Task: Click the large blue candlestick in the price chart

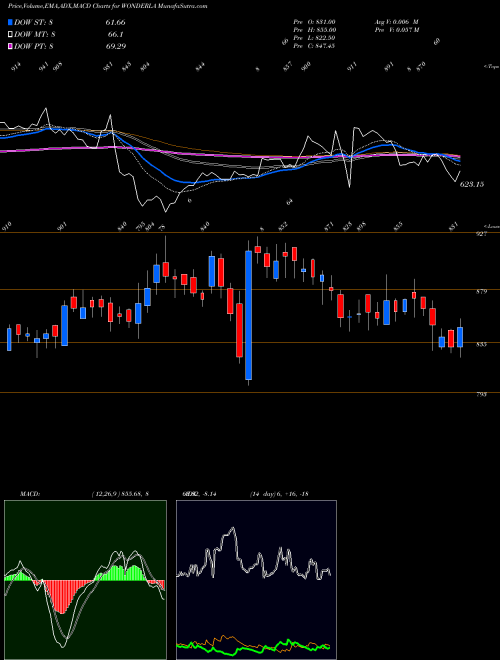Action: coord(248,315)
